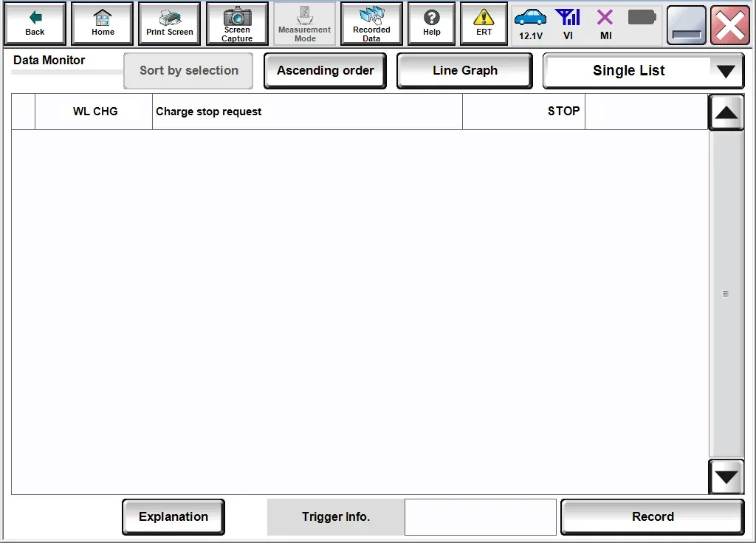
Task: Minimize the application window
Action: click(x=686, y=25)
